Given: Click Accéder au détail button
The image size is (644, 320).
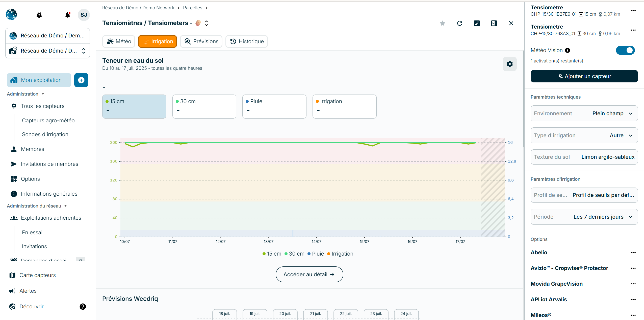Looking at the screenshot, I should pyautogui.click(x=309, y=275).
